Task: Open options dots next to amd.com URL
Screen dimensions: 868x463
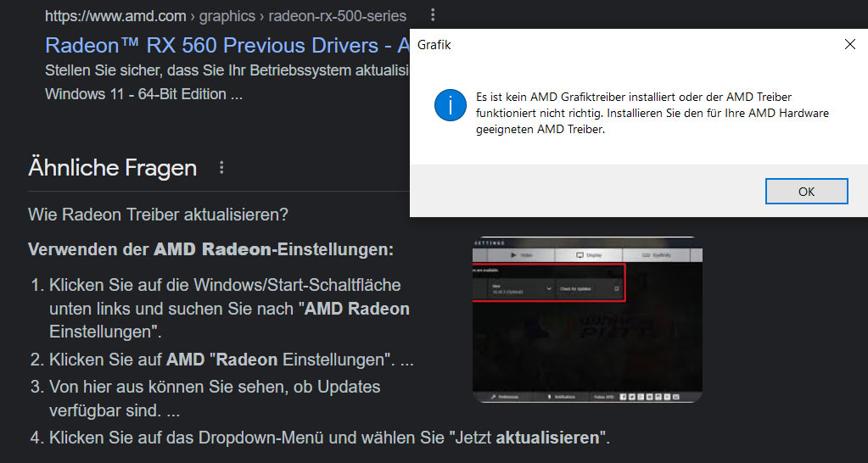Action: (x=433, y=15)
